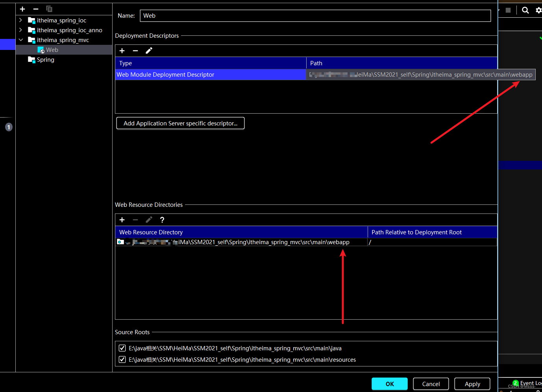The height and width of the screenshot is (392, 542).
Task: Click web directory folder icon in resource row
Action: click(x=120, y=242)
